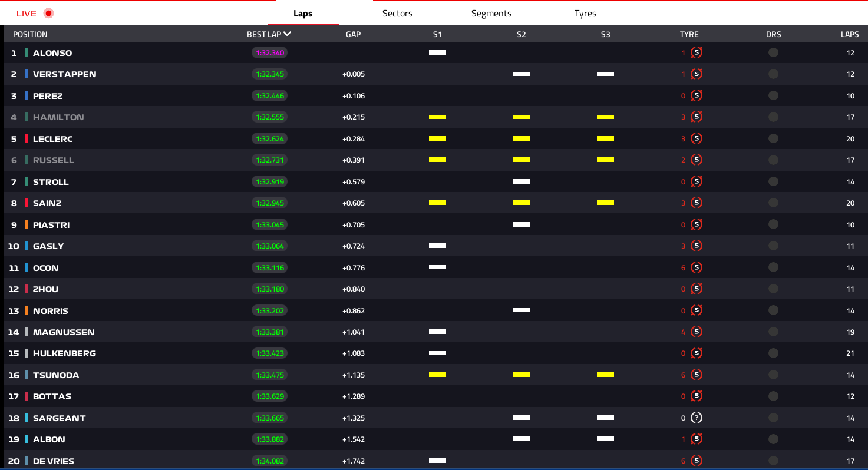This screenshot has width=868, height=470.
Task: Click Norris's soft tyre icon
Action: (697, 310)
